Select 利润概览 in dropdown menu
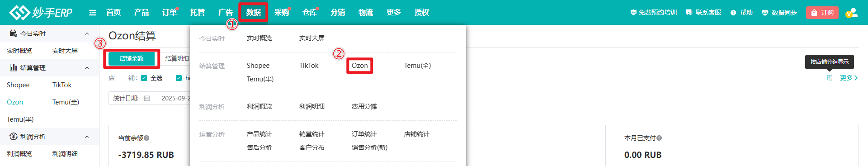 pyautogui.click(x=259, y=106)
